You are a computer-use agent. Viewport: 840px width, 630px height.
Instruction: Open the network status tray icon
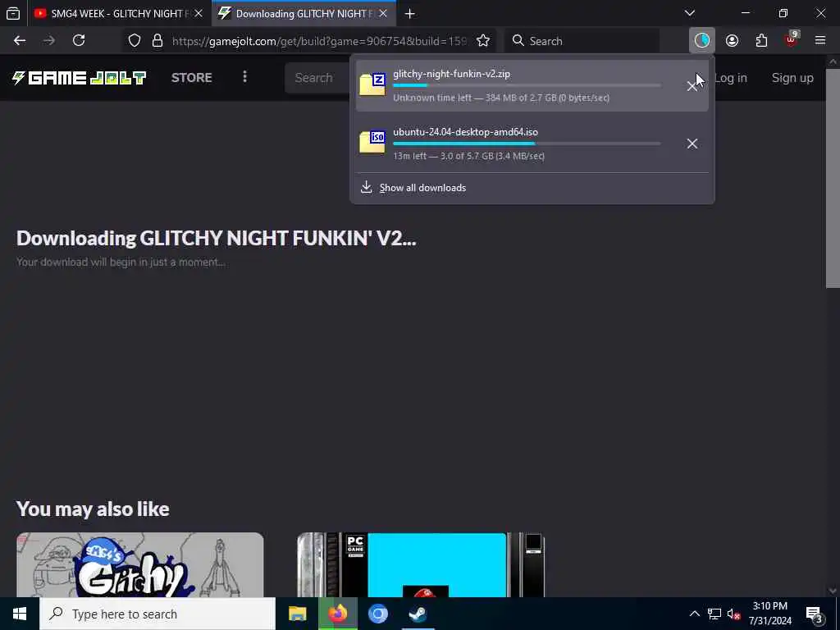coord(714,614)
